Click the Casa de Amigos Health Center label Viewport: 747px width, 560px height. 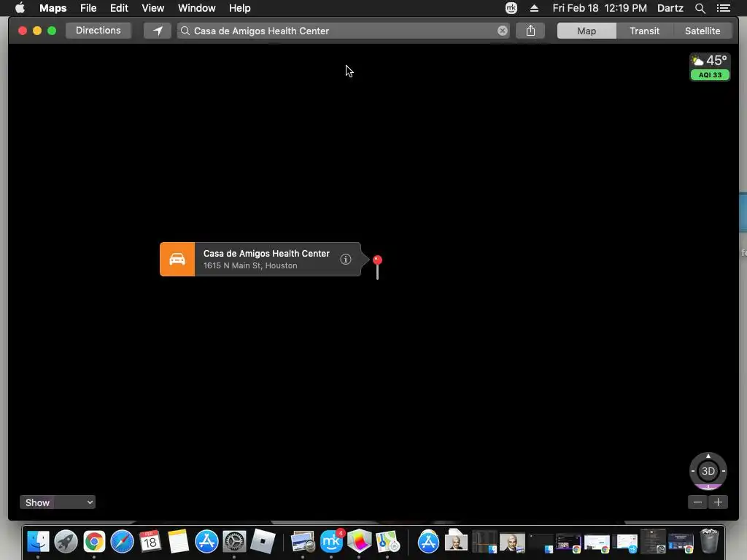coord(266,253)
